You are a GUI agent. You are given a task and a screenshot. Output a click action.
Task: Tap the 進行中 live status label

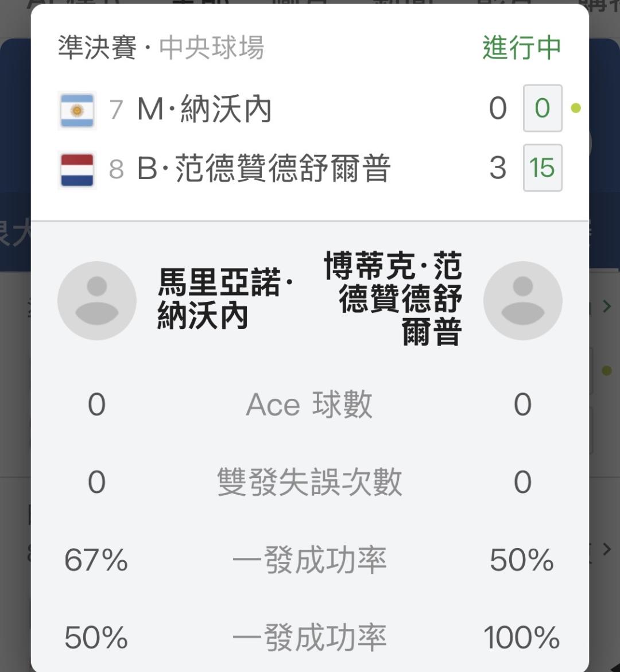521,48
